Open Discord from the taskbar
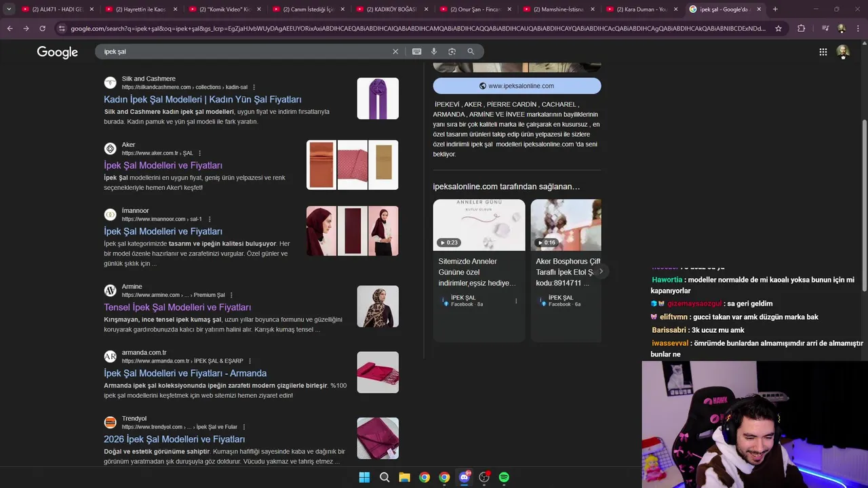 click(x=464, y=477)
